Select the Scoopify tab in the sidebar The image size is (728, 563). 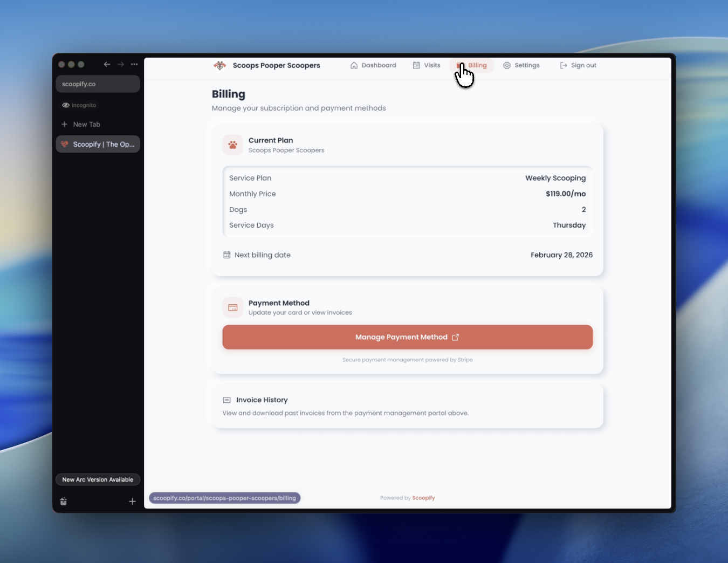[98, 145]
